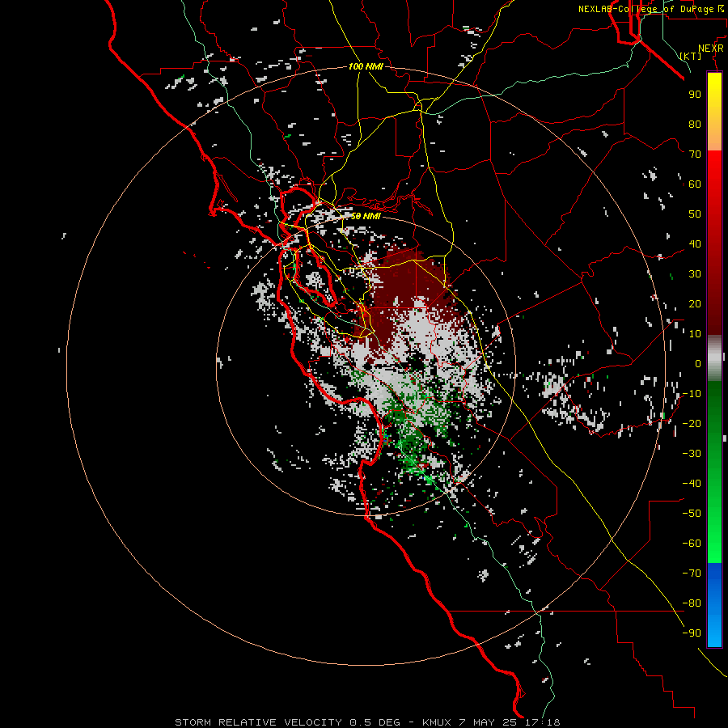Click the -70 value on velocity scale
728x728 pixels.
pyautogui.click(x=692, y=574)
